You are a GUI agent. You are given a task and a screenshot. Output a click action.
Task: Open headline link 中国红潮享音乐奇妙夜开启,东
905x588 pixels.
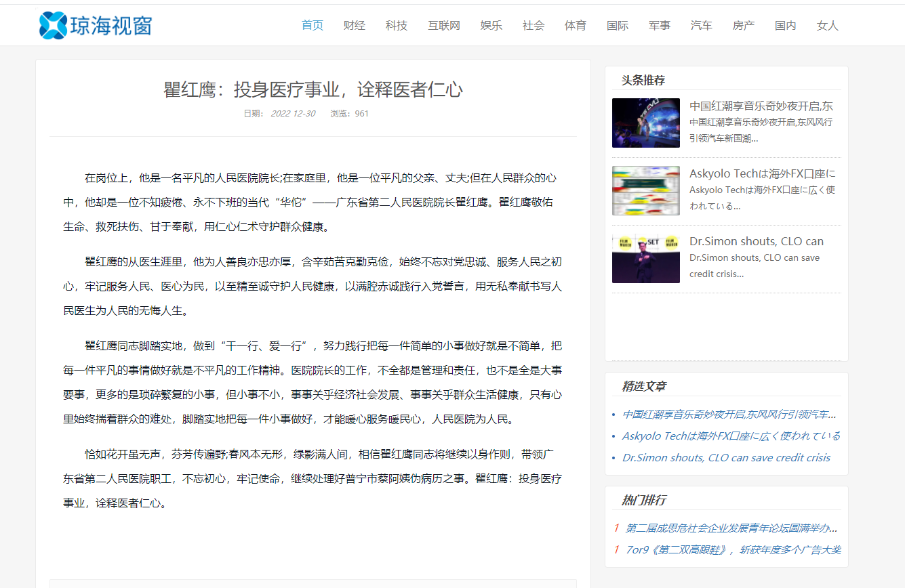(x=761, y=106)
